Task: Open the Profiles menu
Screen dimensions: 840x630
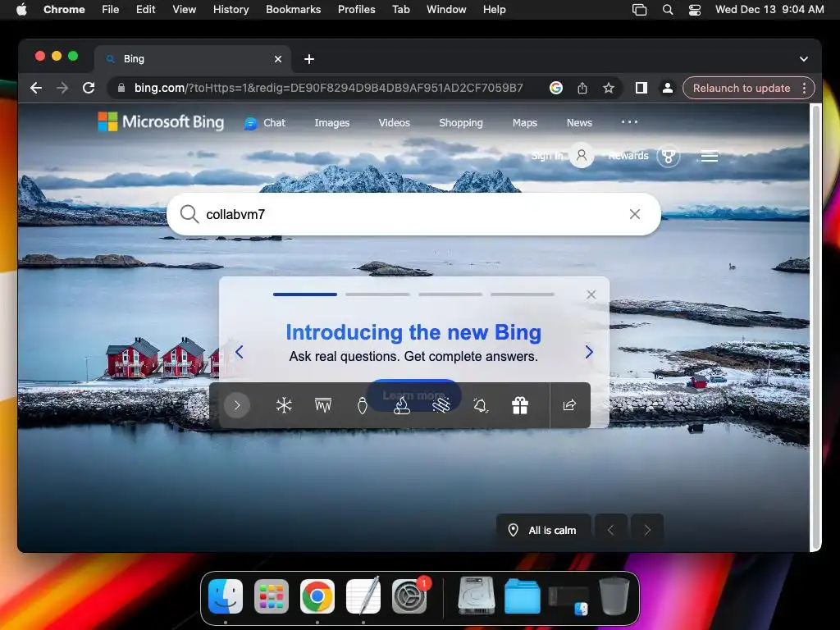Action: [x=356, y=10]
